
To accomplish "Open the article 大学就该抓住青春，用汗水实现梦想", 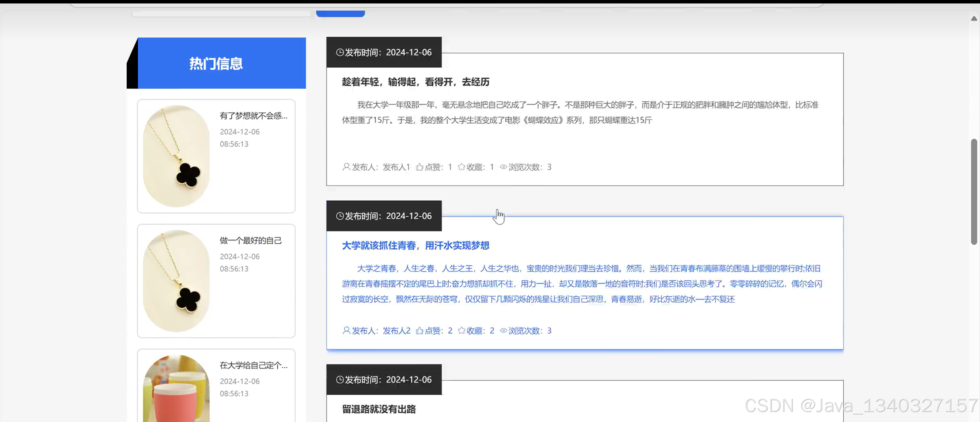I will coord(416,246).
